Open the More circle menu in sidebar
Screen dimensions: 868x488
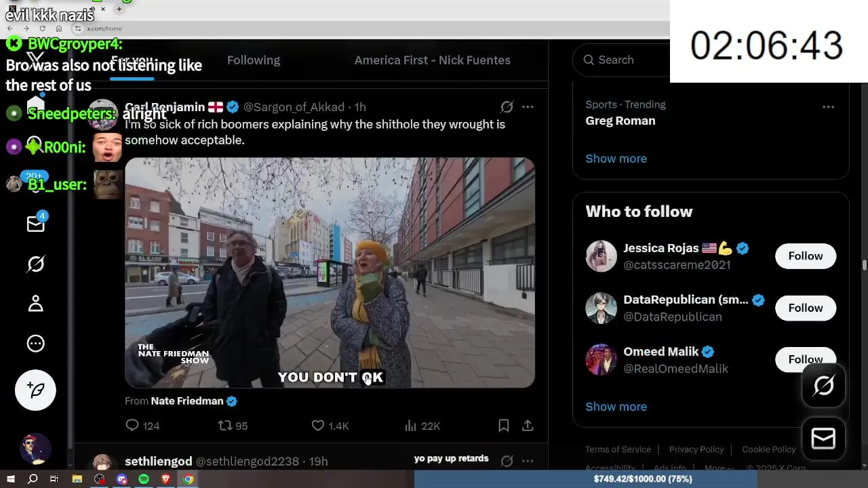[35, 344]
